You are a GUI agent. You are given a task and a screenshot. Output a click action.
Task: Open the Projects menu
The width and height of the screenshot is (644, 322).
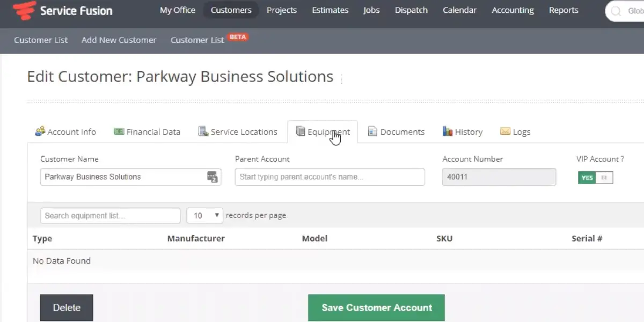point(282,10)
